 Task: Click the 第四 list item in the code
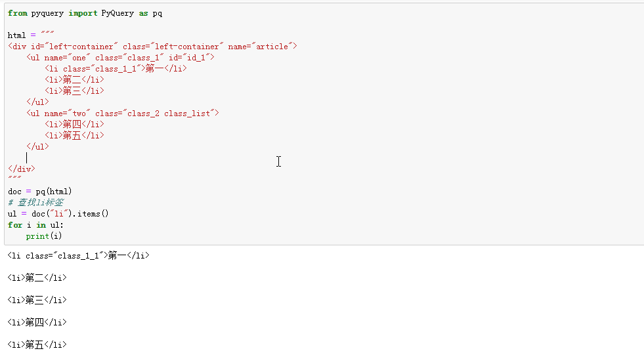click(74, 125)
